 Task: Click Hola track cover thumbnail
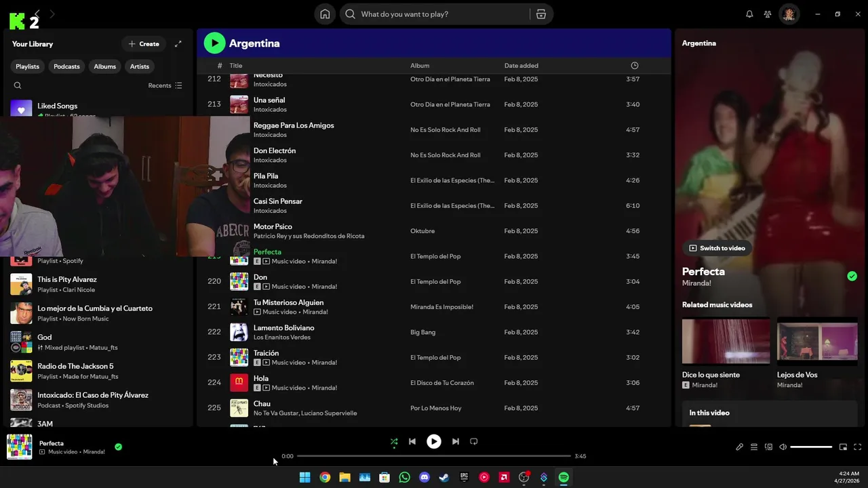tap(239, 383)
